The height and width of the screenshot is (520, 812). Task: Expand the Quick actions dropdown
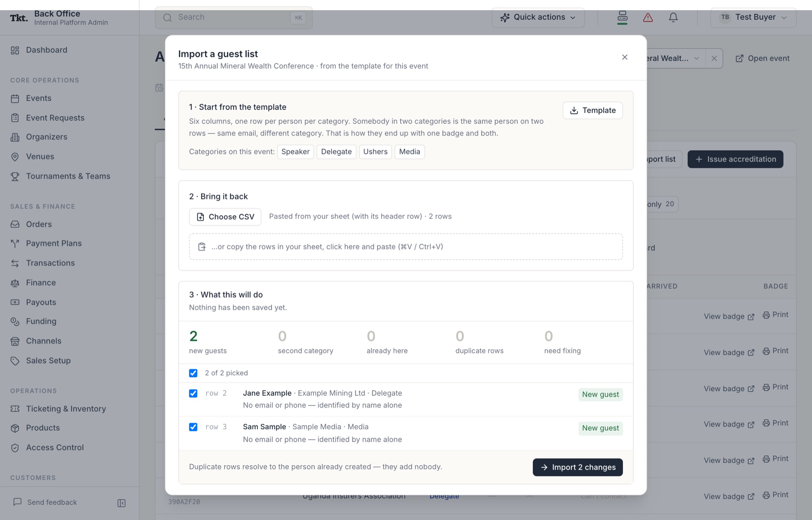point(538,17)
